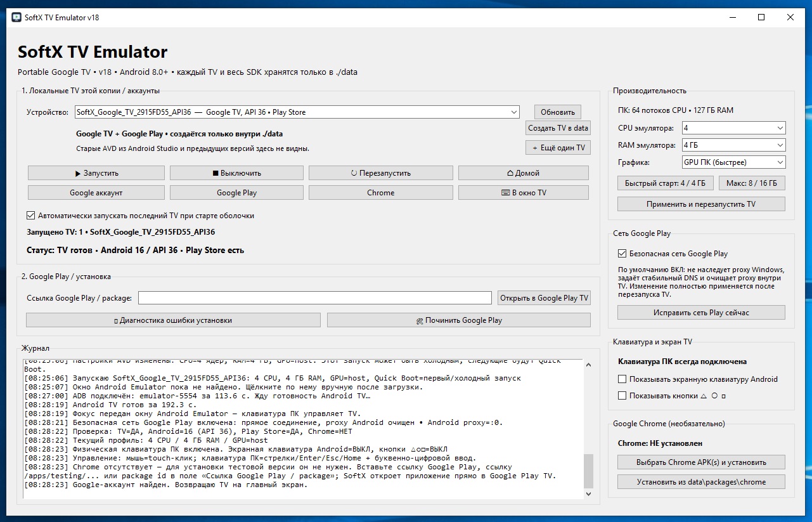The image size is (812, 522).
Task: Click the "Запущено TV: 1" line
Action: pos(53,232)
